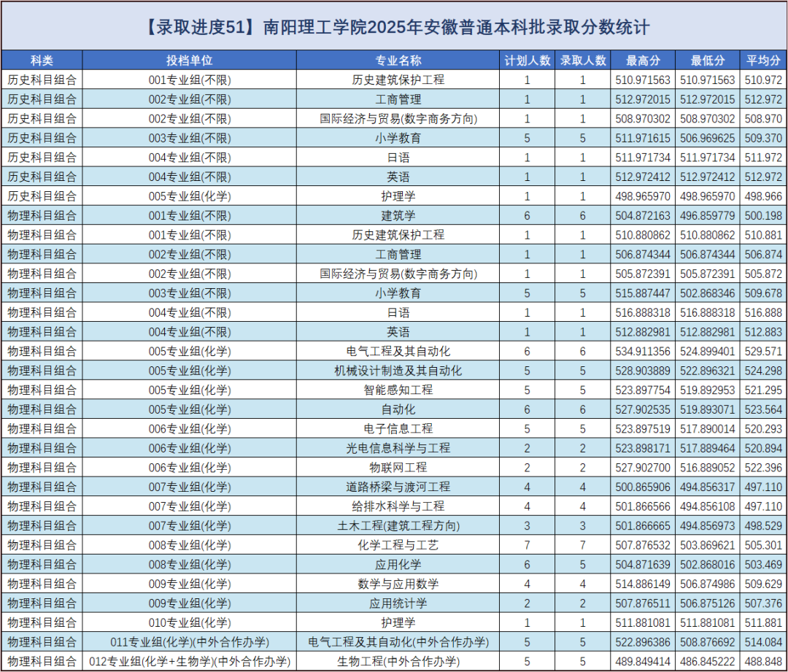The image size is (788, 672).
Task: Select the 物联网工程 major
Action: point(398,468)
